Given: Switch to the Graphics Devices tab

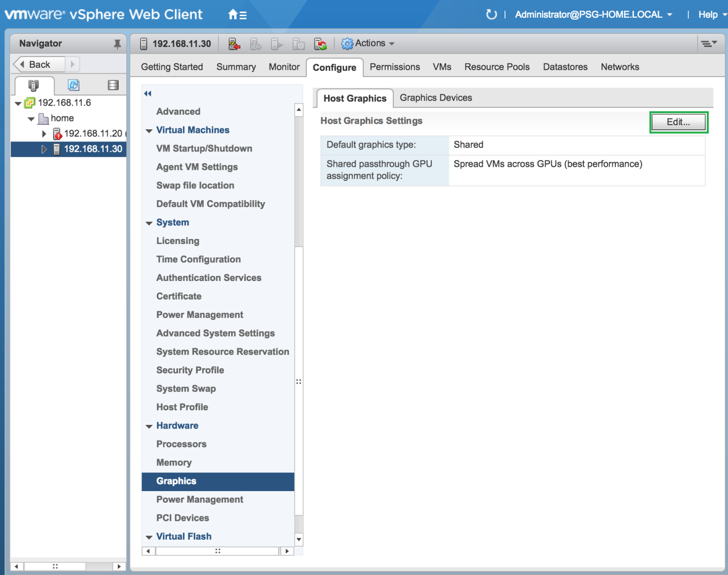Looking at the screenshot, I should [435, 98].
